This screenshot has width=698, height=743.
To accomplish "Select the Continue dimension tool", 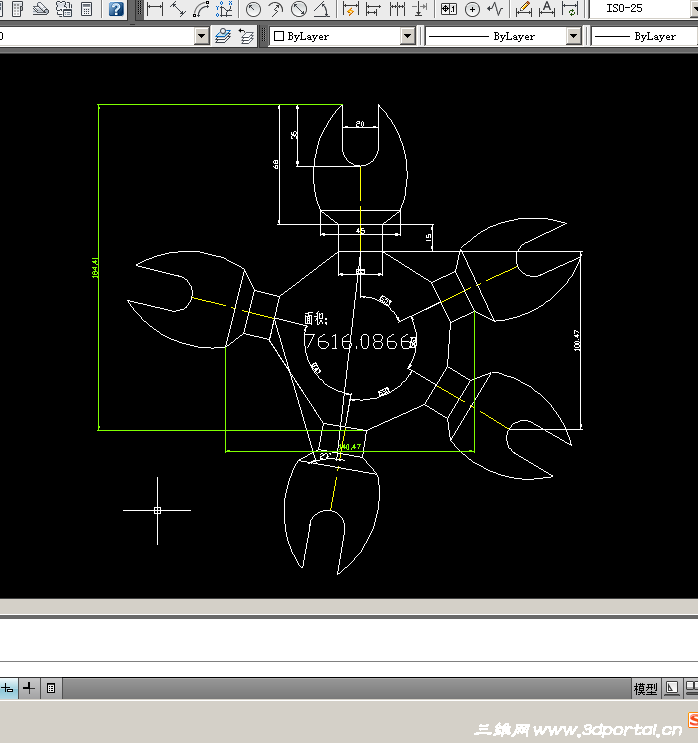I will tap(397, 9).
